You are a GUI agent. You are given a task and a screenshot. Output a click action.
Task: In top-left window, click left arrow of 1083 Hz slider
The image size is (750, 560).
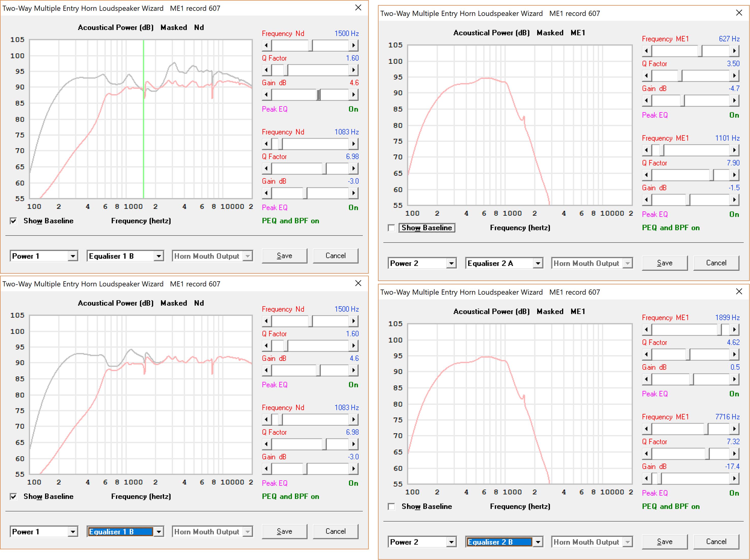pos(266,144)
